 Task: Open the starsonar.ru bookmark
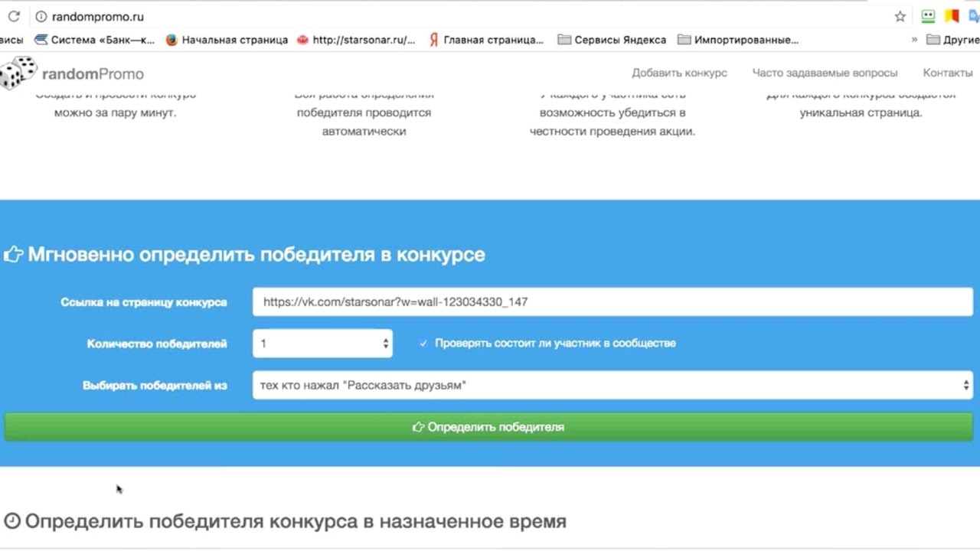(x=356, y=40)
